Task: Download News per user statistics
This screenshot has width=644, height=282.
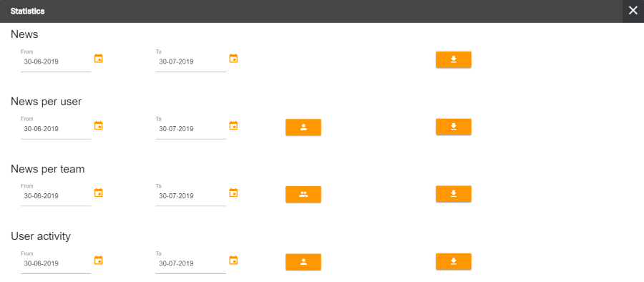Action: [454, 127]
